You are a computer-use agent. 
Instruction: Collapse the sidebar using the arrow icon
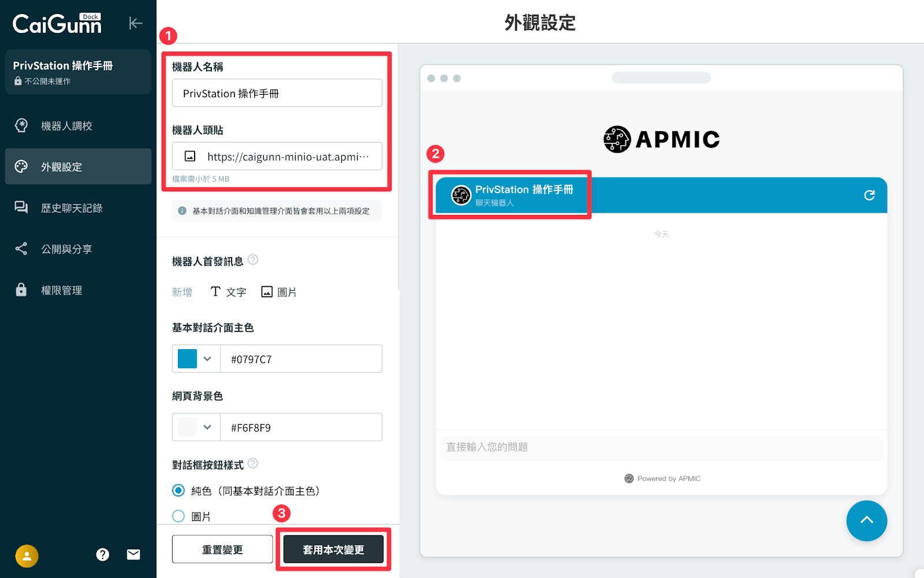(135, 23)
